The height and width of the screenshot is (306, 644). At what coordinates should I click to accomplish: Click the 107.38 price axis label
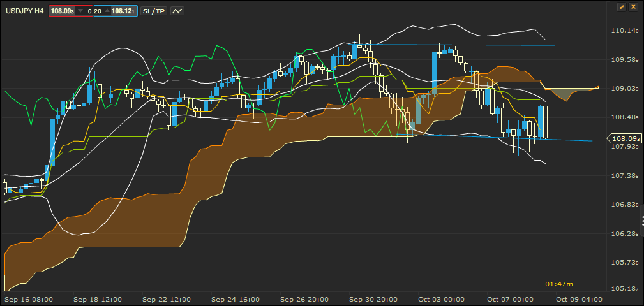point(624,175)
